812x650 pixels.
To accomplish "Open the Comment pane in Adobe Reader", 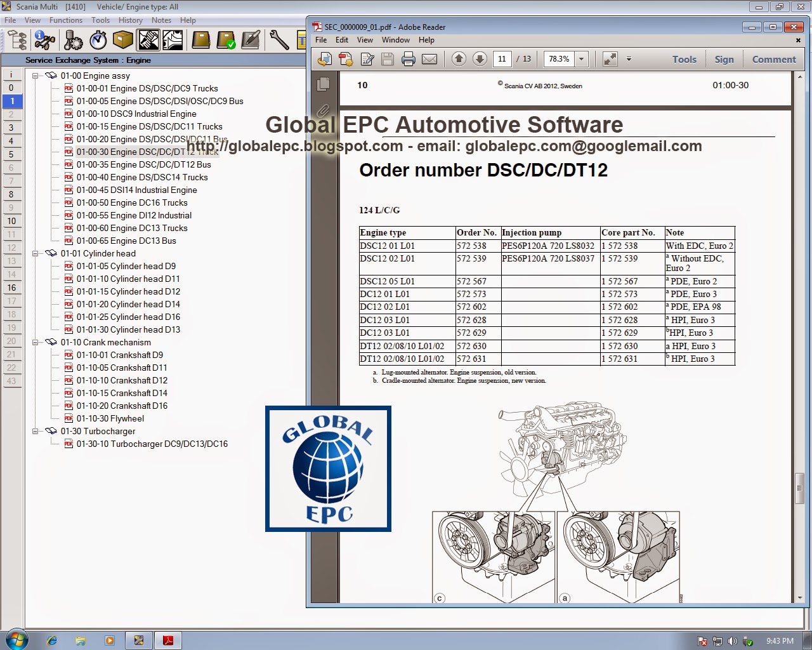I will coord(774,59).
